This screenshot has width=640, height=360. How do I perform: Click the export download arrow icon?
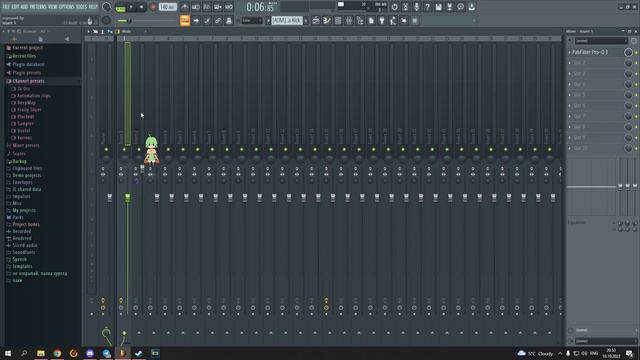[x=471, y=7]
